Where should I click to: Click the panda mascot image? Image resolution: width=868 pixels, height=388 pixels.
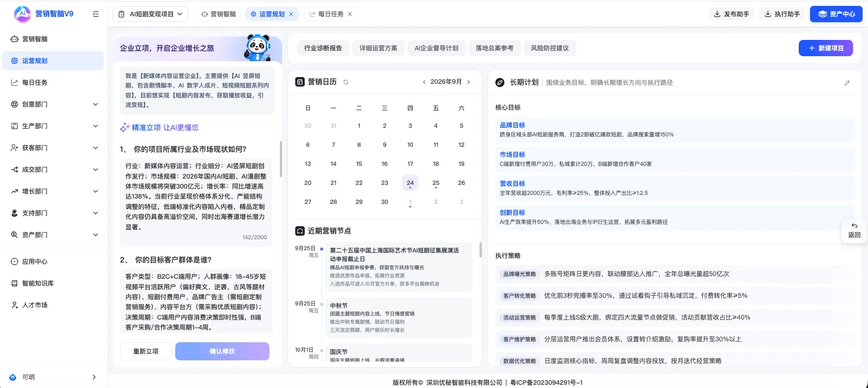coord(257,48)
